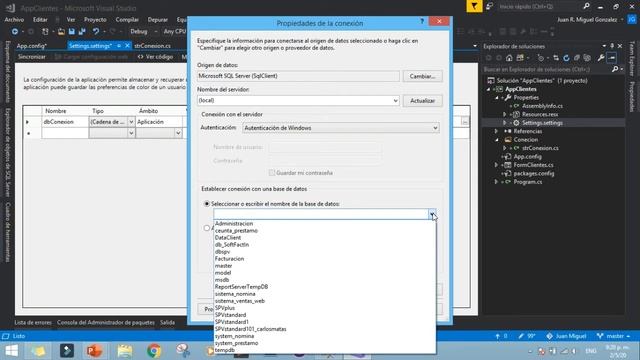
Task: Open 'Consola del Administrador de paquetes' tab
Action: 106,322
